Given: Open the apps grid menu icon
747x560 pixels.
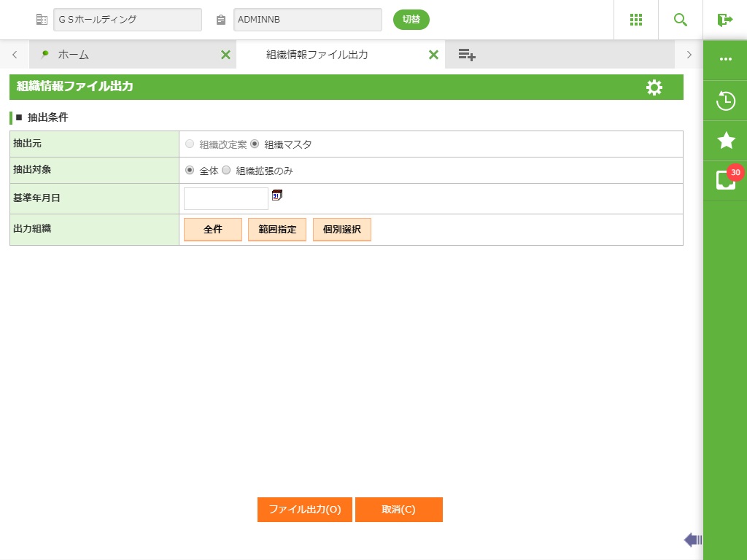Looking at the screenshot, I should click(636, 20).
